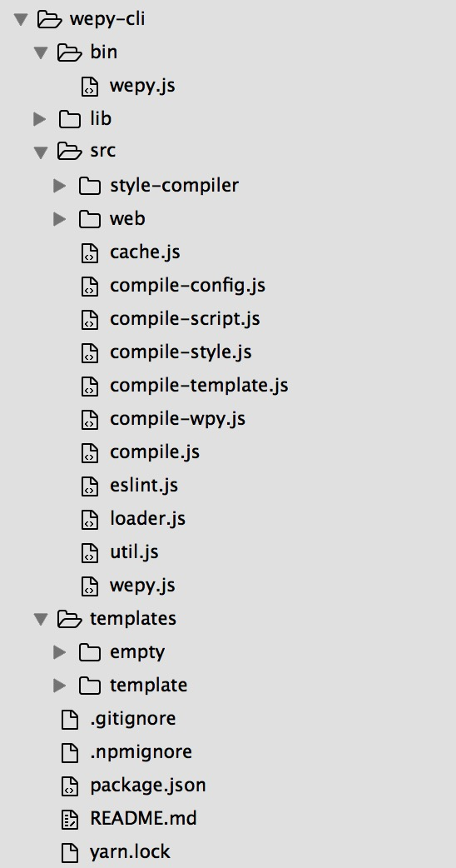The image size is (456, 868).
Task: Click the yarn.lock file icon
Action: [x=70, y=852]
